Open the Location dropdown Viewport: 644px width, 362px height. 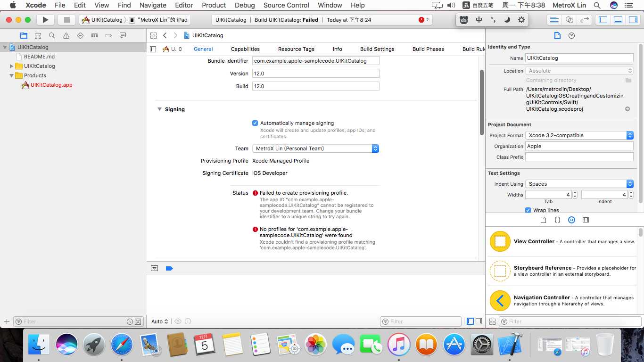[x=579, y=71]
